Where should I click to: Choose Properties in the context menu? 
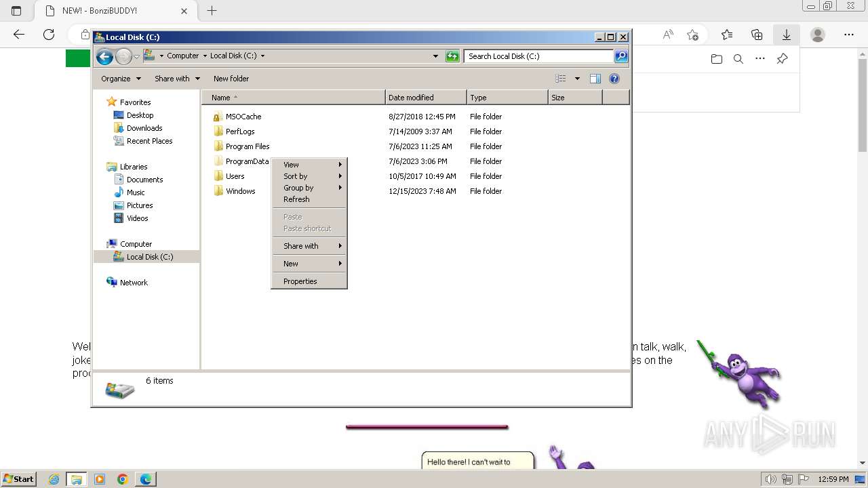pos(309,281)
